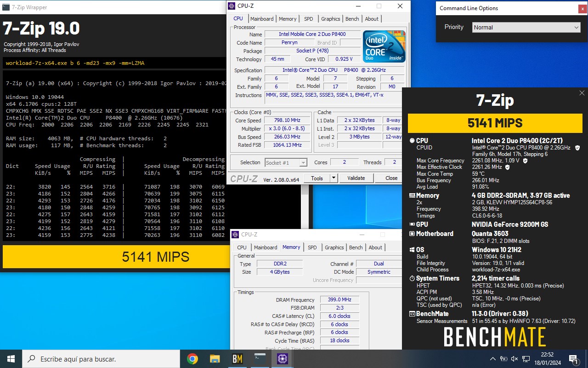Show hidden system tray icons
Viewport: 588px width, 368px height.
tap(493, 359)
